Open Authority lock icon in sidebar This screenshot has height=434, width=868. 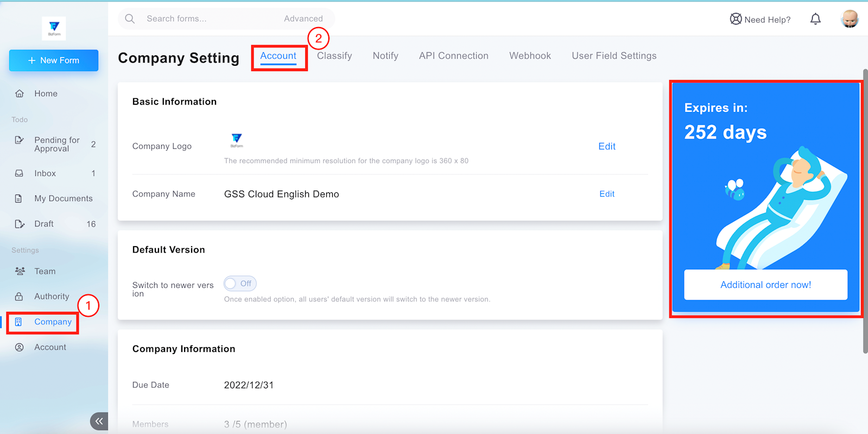[19, 297]
